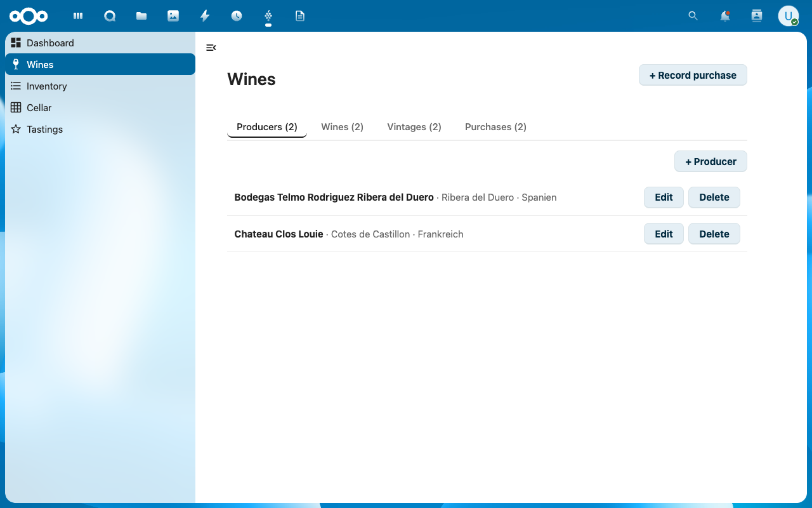Open the Files folder icon in top bar

pyautogui.click(x=141, y=16)
